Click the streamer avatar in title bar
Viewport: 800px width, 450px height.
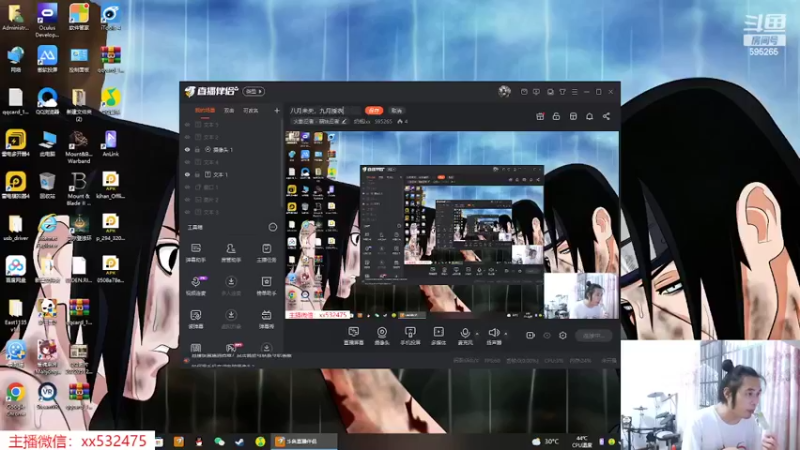click(504, 91)
